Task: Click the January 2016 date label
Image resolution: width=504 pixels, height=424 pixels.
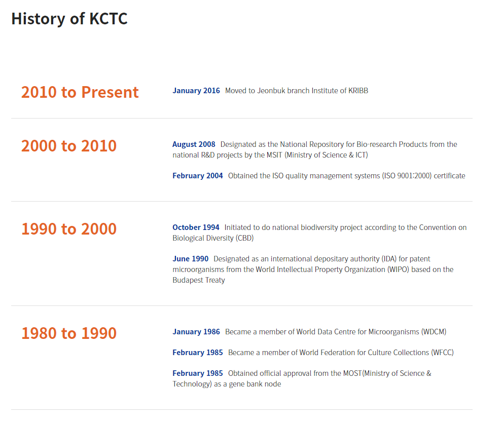Action: click(196, 91)
